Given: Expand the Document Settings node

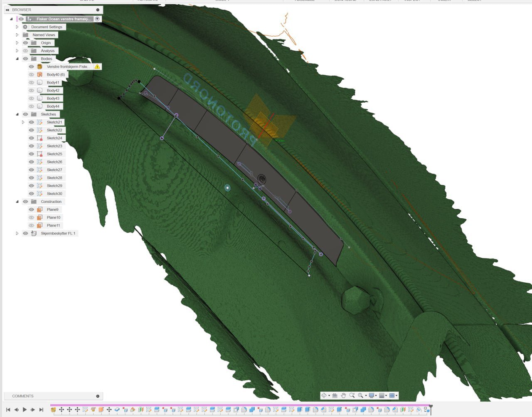Looking at the screenshot, I should (x=17, y=27).
